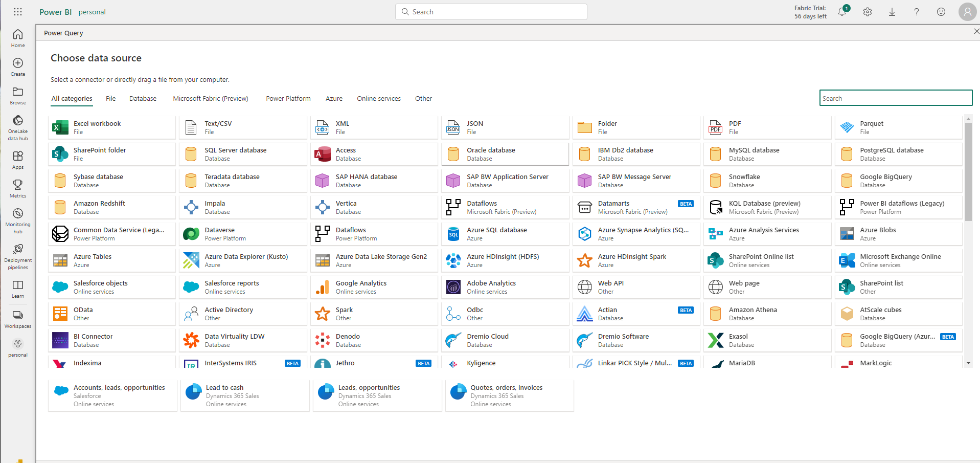This screenshot has height=463, width=980.
Task: Open Monitoring hub in sidebar
Action: [18, 220]
